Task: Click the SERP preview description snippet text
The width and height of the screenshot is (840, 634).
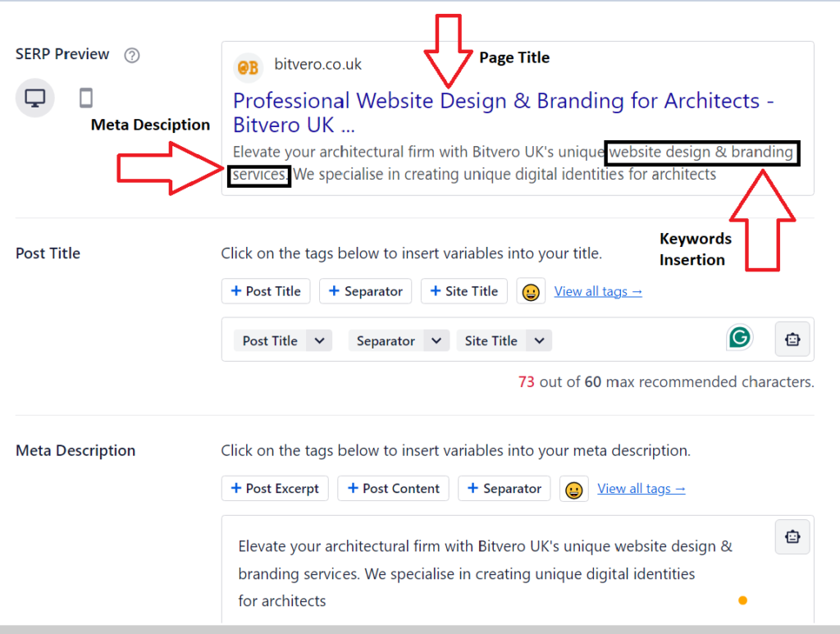Action: point(513,163)
